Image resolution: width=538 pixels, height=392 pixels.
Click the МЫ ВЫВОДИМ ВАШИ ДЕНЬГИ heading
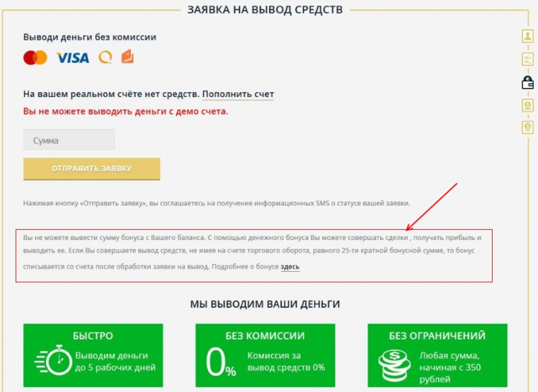pyautogui.click(x=265, y=304)
